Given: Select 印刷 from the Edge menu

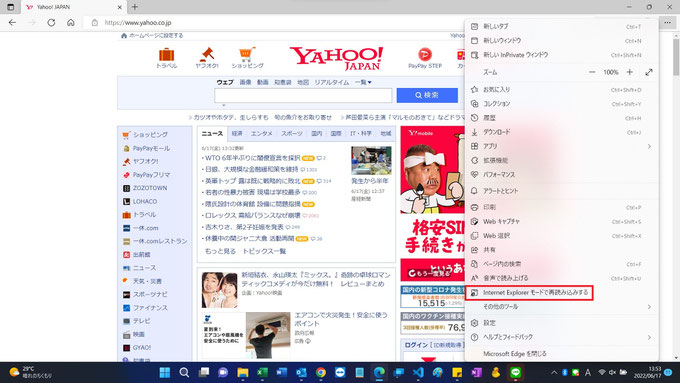Looking at the screenshot, I should point(562,207).
